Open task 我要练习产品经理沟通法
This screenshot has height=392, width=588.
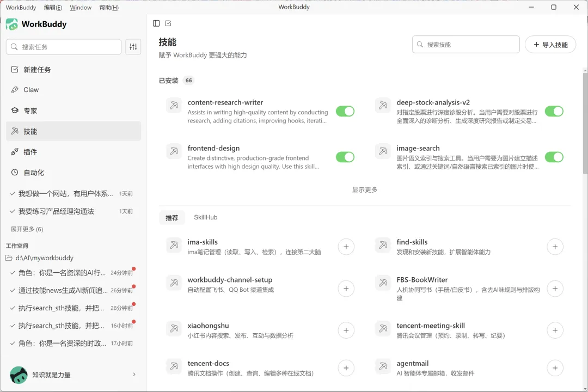72,211
